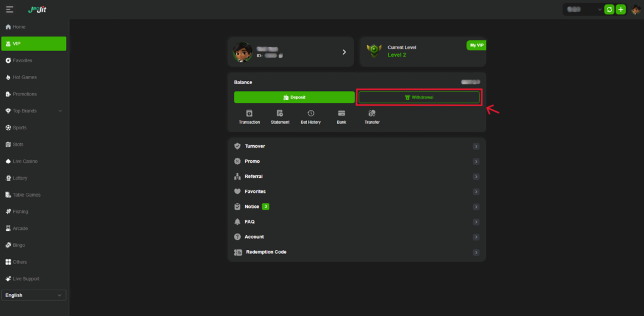Viewport: 644px width, 316px height.
Task: Select the Bank card icon
Action: click(x=341, y=114)
